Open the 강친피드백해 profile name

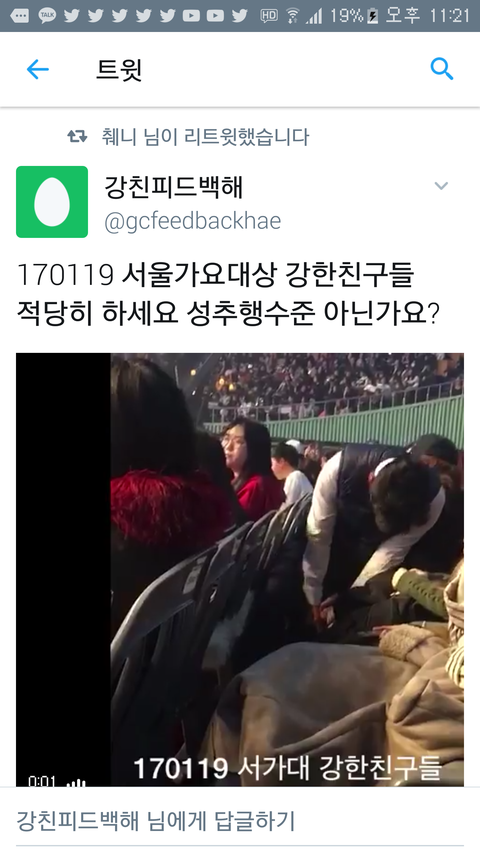pos(174,188)
